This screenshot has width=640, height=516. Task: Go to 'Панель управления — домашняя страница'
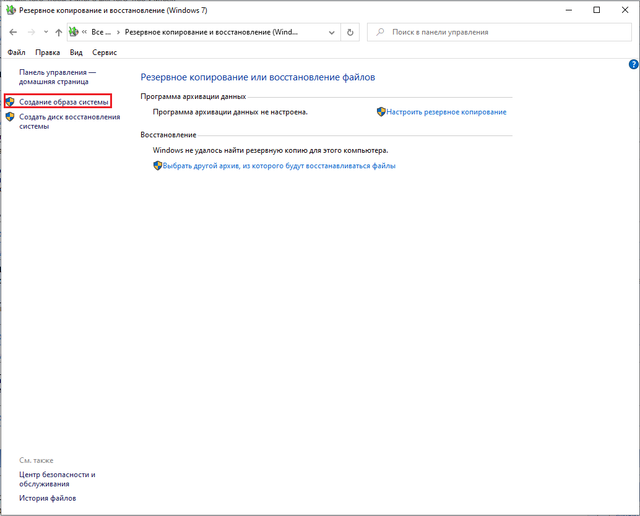point(57,77)
